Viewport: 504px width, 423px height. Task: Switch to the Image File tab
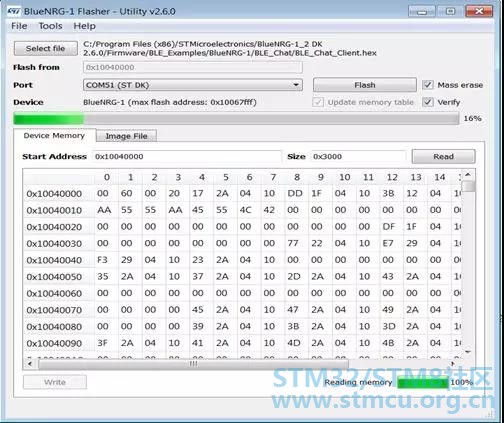point(126,136)
